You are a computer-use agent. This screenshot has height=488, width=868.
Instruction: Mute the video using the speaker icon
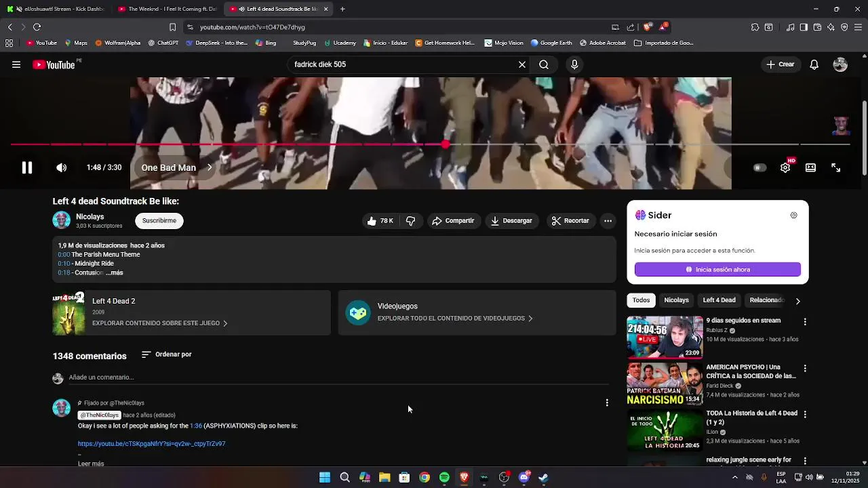[61, 167]
